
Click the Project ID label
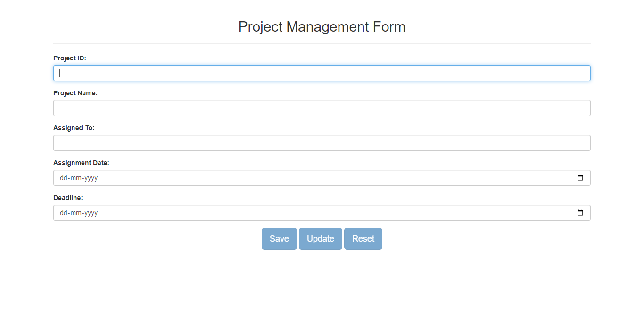68,58
